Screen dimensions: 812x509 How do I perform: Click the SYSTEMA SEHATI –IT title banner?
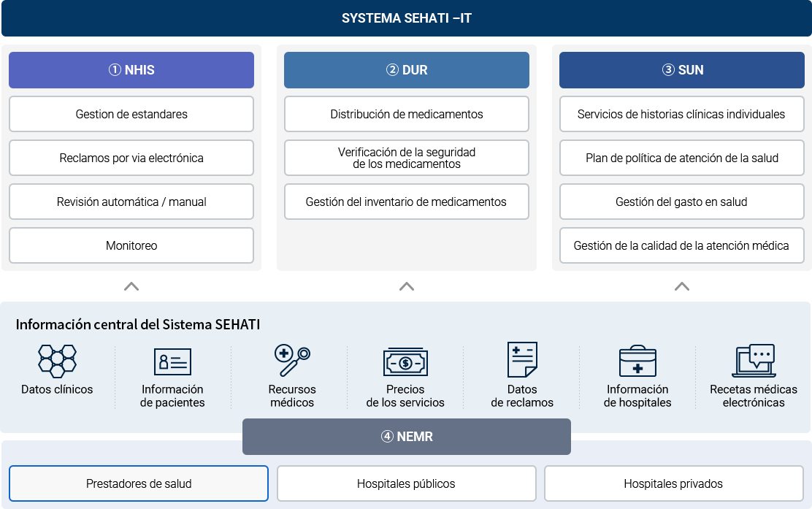406,18
